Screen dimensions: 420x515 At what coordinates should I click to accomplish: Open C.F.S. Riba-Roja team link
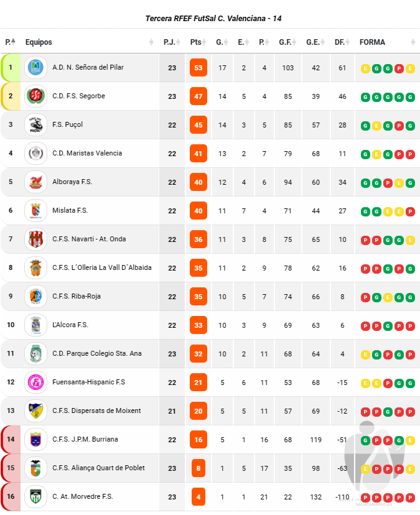point(77,296)
